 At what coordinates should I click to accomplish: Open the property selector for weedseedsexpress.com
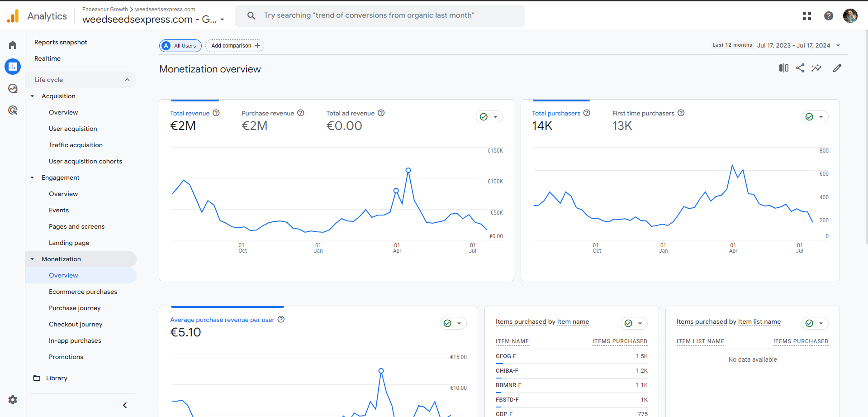(154, 19)
